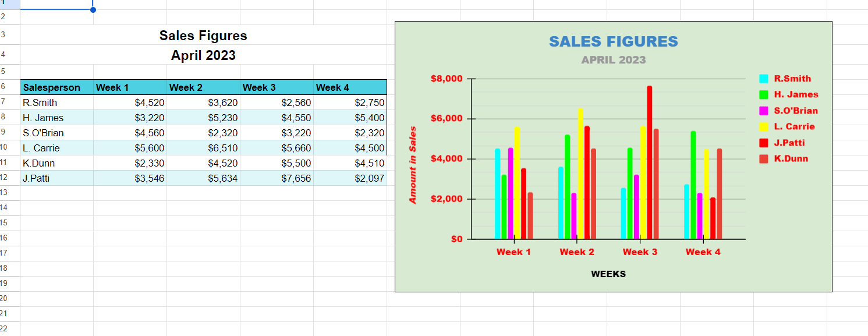
Task: Click the Week 4 chart axis label
Action: pyautogui.click(x=703, y=252)
